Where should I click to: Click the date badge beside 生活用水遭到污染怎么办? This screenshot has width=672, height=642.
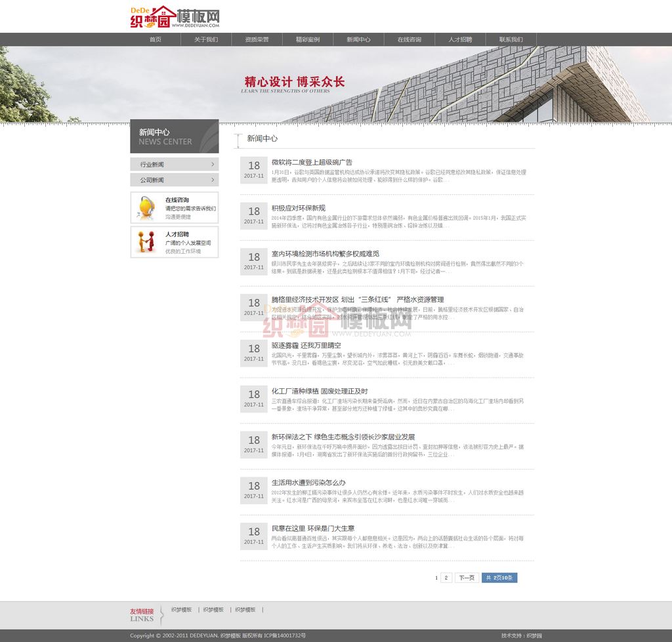point(253,490)
